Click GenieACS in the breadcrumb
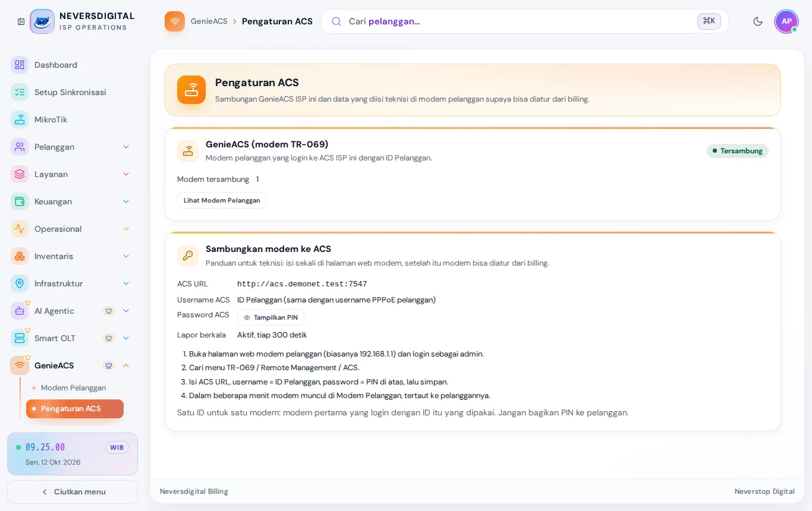 click(209, 21)
